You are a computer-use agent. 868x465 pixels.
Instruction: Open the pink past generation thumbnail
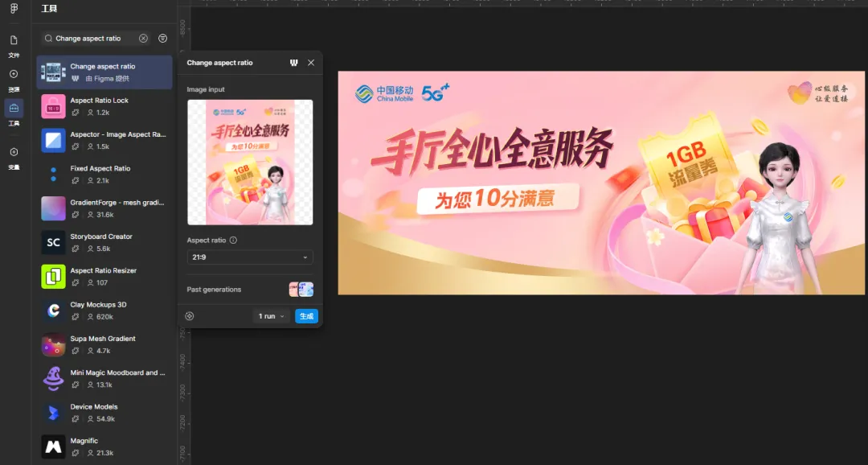(294, 290)
